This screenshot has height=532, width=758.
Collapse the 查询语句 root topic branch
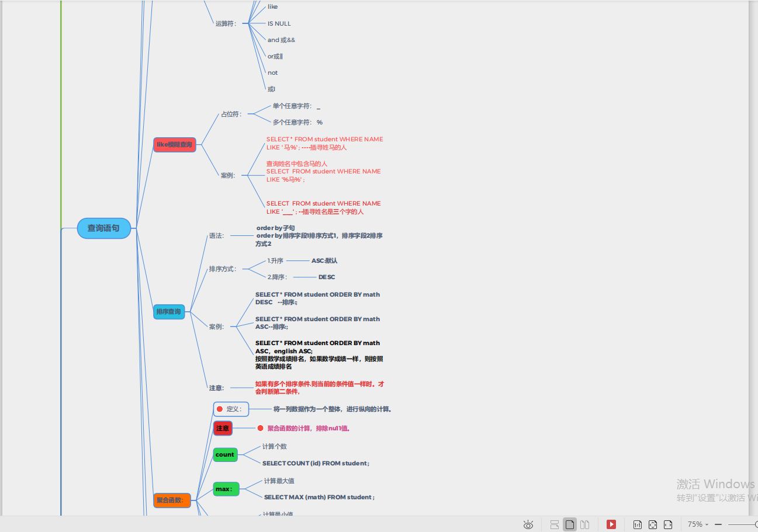coord(103,228)
